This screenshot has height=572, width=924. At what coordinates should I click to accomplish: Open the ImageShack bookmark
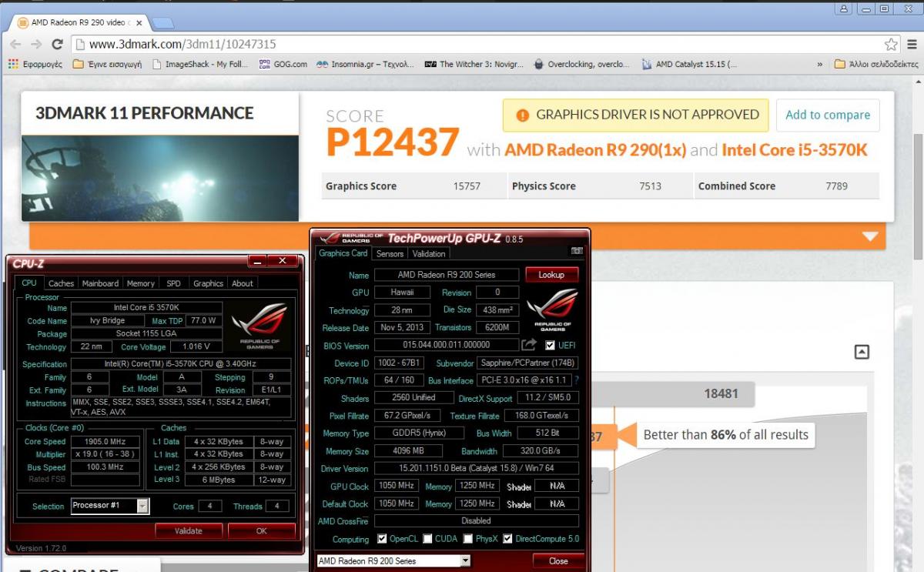tap(200, 65)
